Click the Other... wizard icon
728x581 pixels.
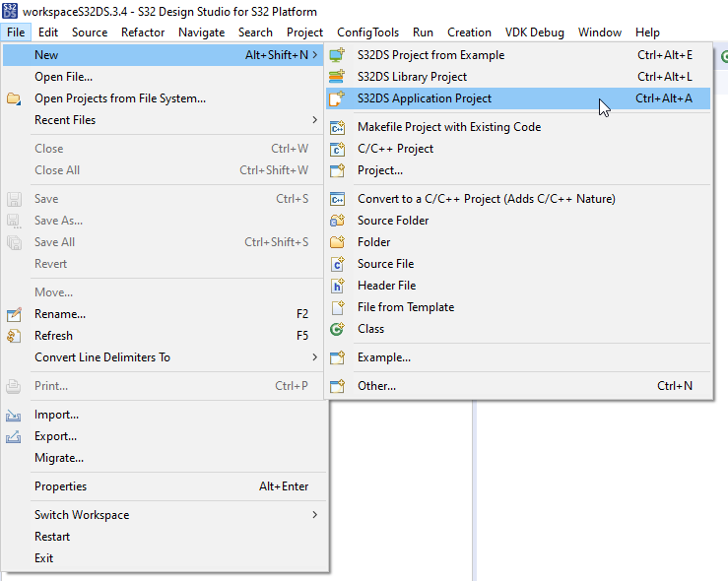(x=337, y=386)
